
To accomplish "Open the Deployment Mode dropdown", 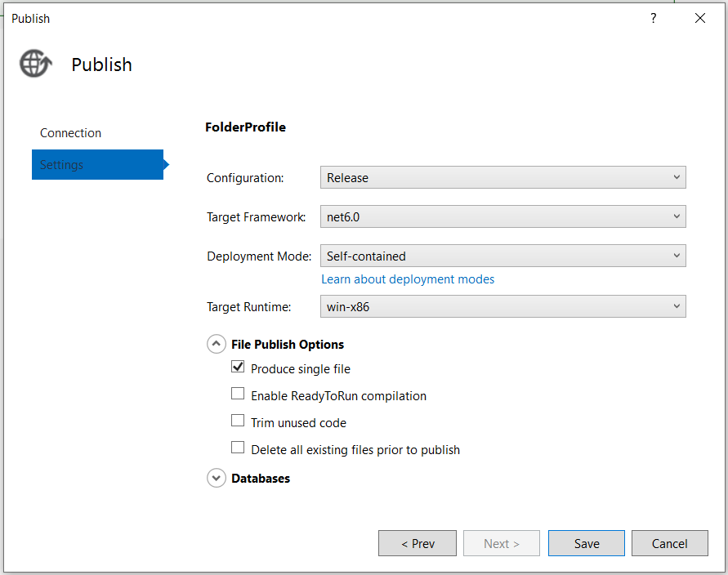I will 502,256.
